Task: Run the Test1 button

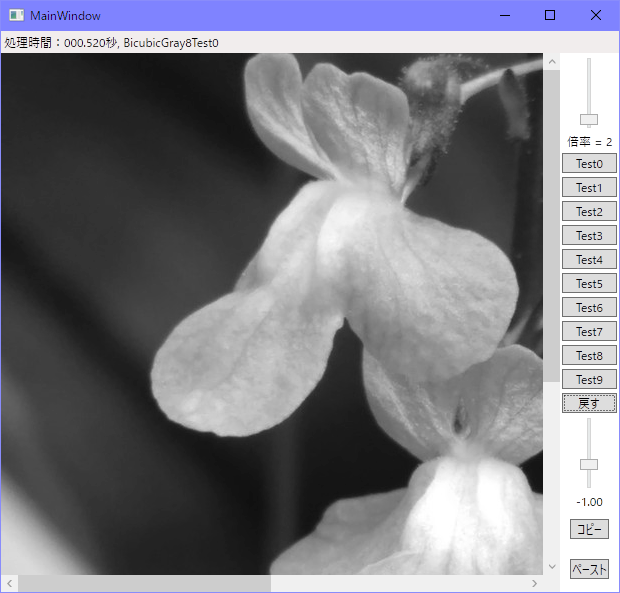Action: (x=589, y=187)
